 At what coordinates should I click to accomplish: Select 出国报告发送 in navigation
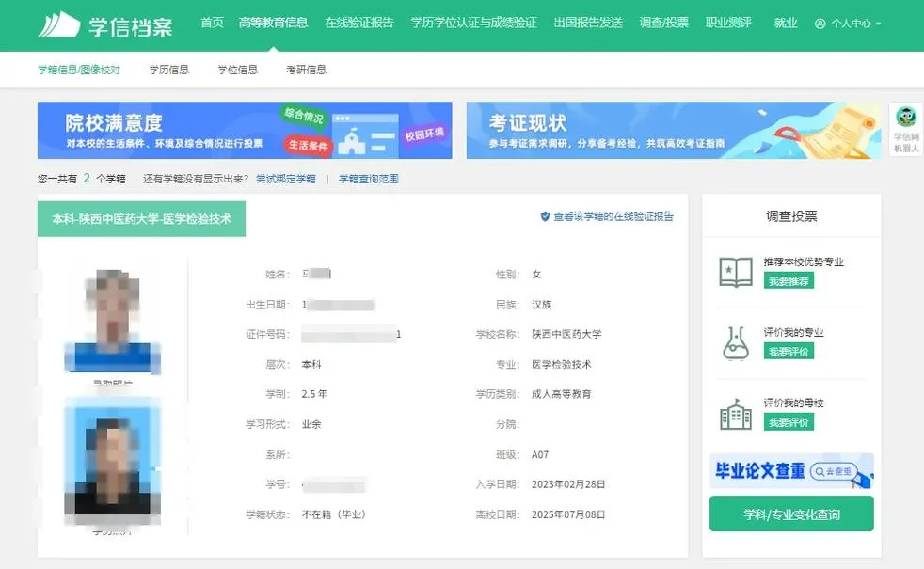[588, 23]
